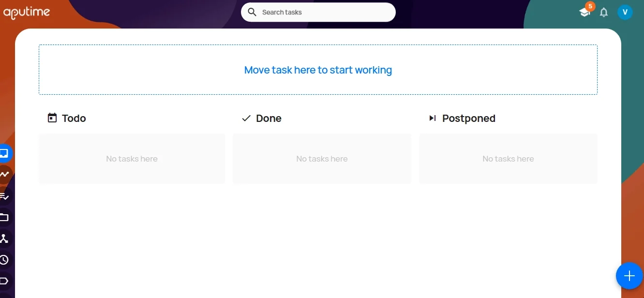The width and height of the screenshot is (644, 298).
Task: Open the projects folder sidebar icon
Action: coord(4,217)
